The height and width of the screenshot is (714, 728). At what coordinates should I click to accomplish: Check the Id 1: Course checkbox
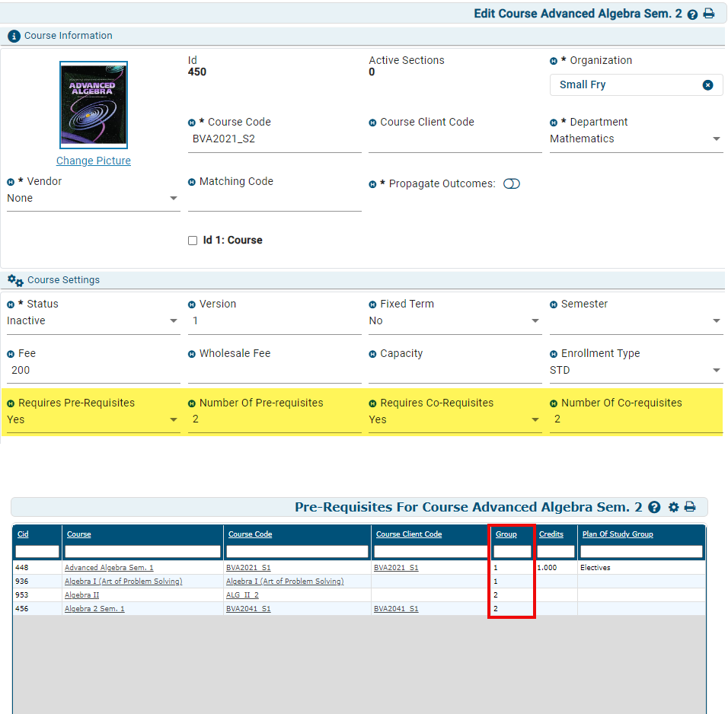(x=193, y=241)
